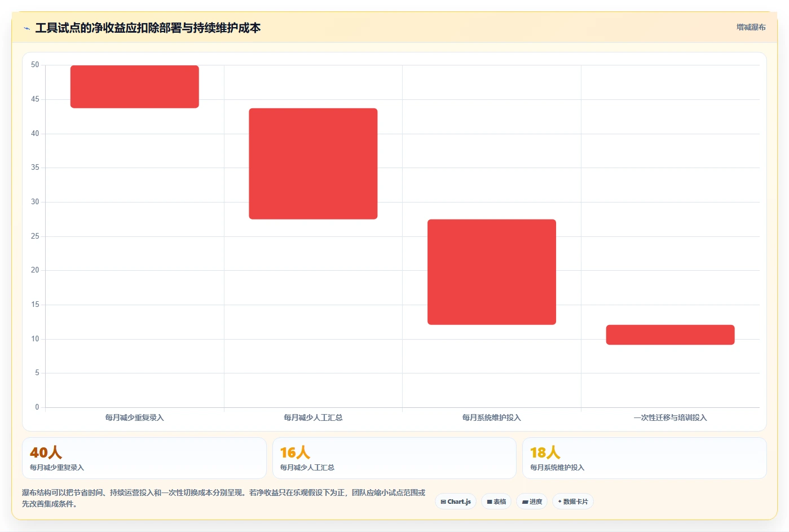Click the x-axis label 每月系统维护投入
Image resolution: width=789 pixels, height=532 pixels.
tap(492, 417)
